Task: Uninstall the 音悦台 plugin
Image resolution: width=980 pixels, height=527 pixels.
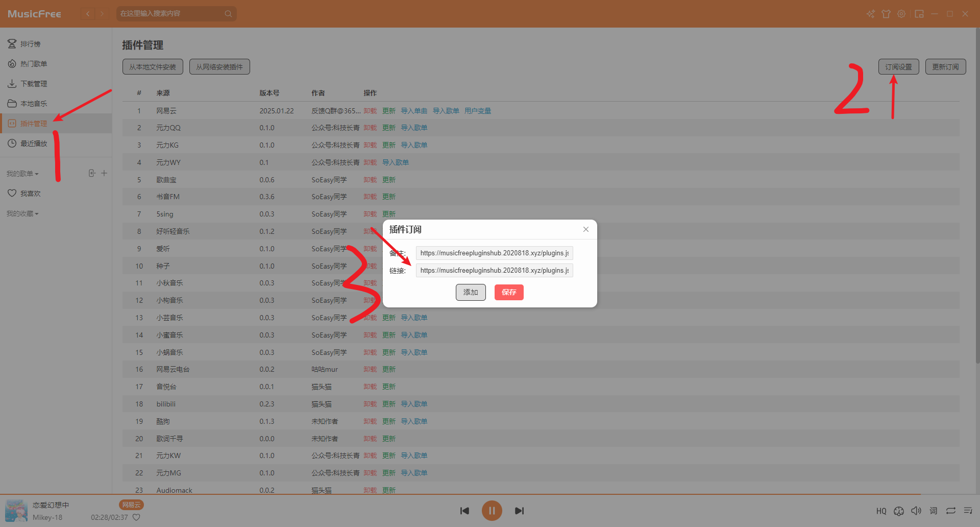Action: tap(370, 387)
